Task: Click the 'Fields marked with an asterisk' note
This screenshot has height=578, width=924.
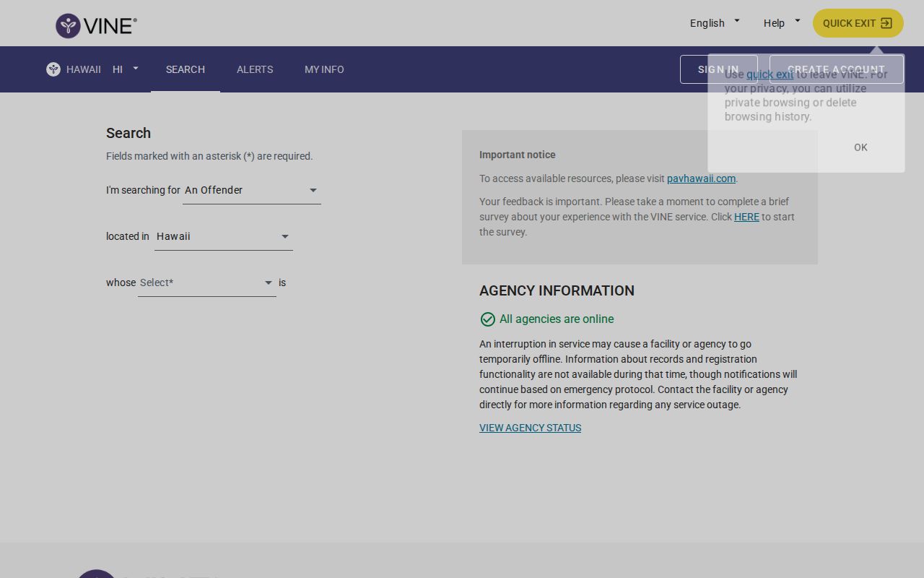Action: 209,156
